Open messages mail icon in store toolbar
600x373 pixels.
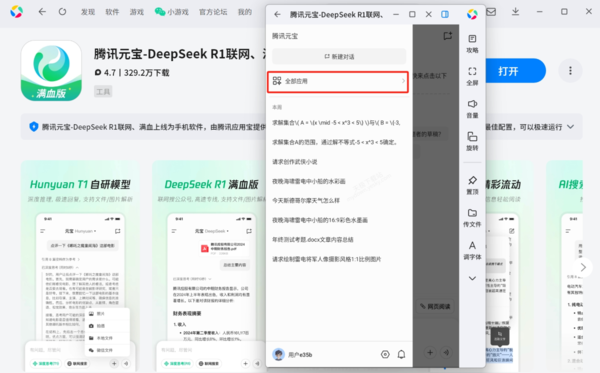(x=491, y=12)
